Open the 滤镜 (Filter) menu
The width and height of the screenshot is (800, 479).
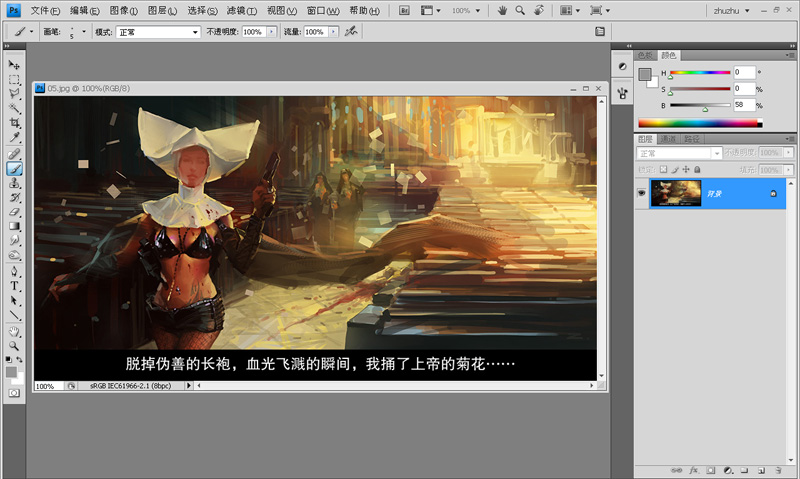click(241, 11)
